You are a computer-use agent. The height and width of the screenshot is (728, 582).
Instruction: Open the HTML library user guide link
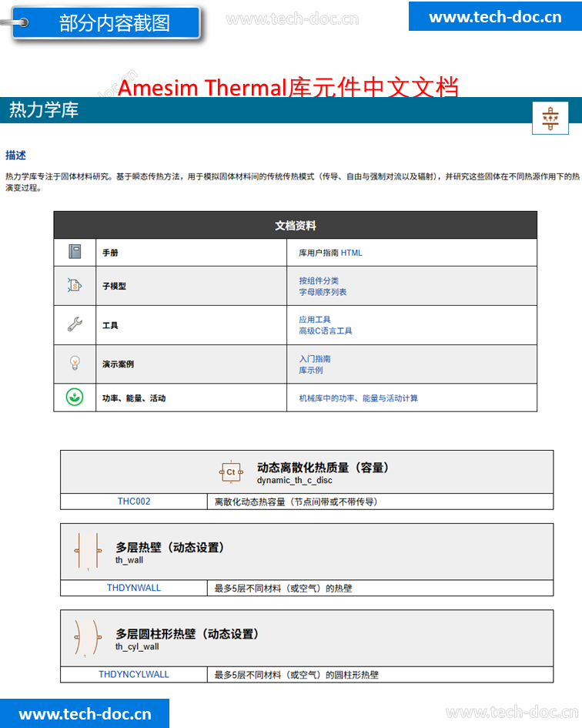click(351, 253)
